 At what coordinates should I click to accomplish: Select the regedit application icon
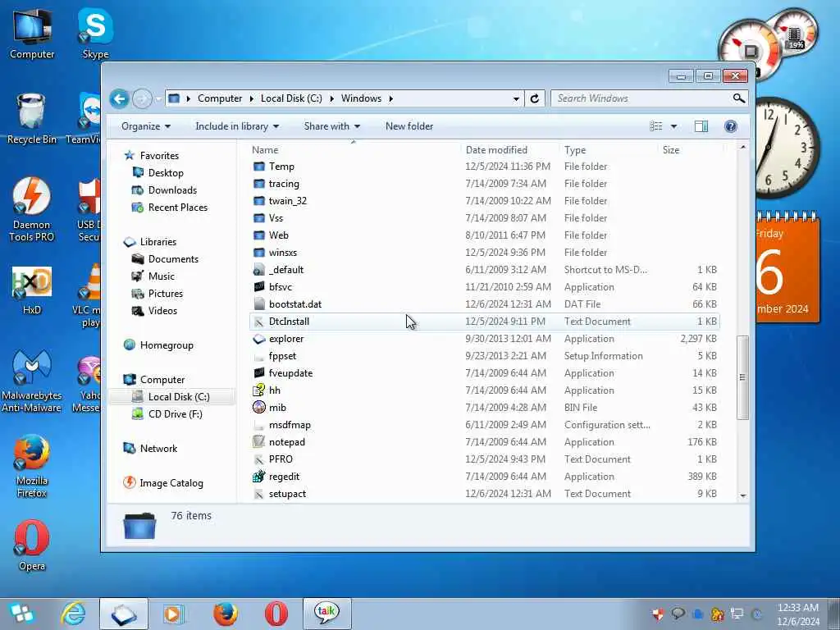[259, 477]
